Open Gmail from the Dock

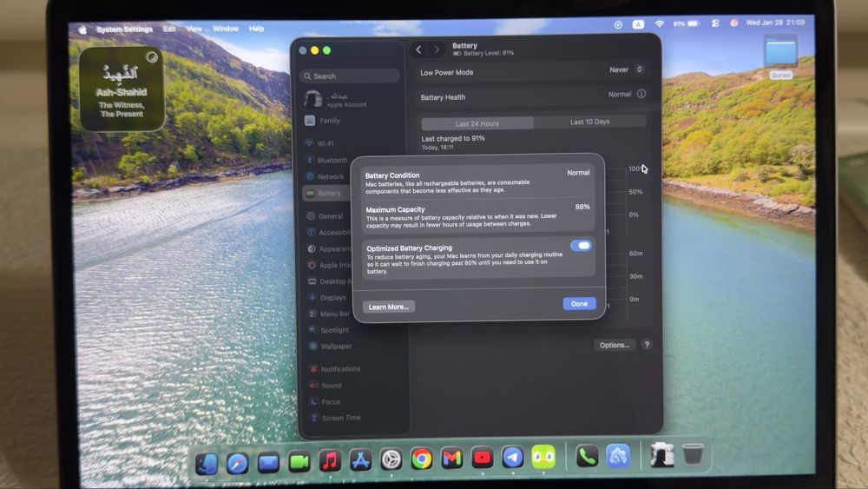(451, 459)
